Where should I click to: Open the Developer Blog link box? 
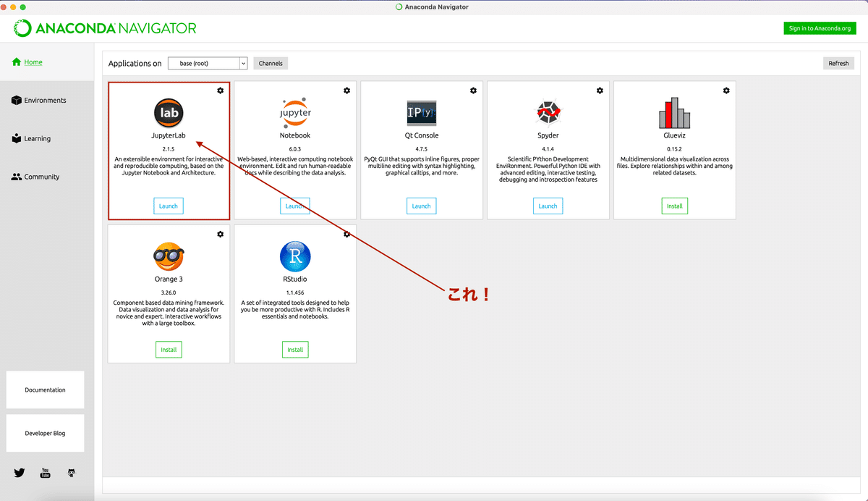45,433
